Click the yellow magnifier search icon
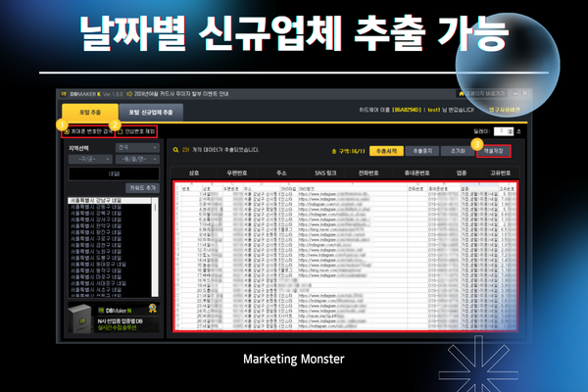 coord(175,150)
